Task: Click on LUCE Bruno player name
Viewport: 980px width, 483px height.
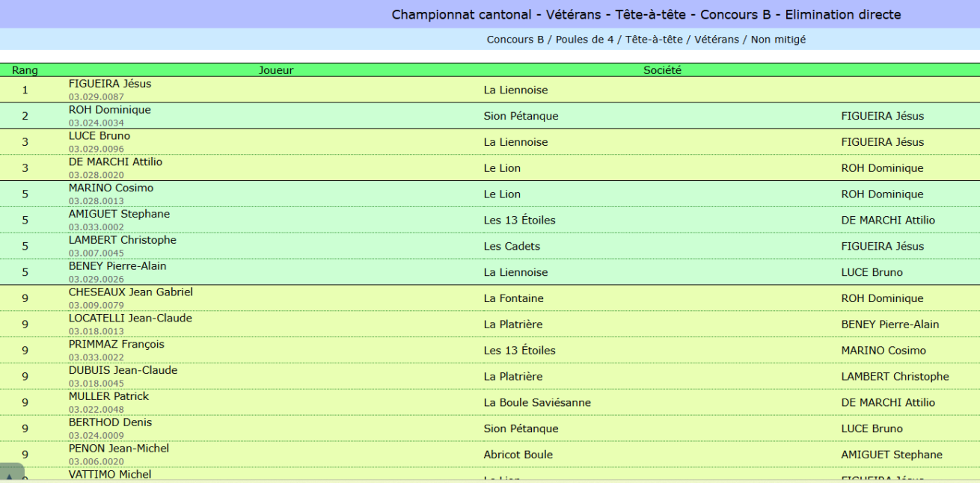Action: point(99,136)
